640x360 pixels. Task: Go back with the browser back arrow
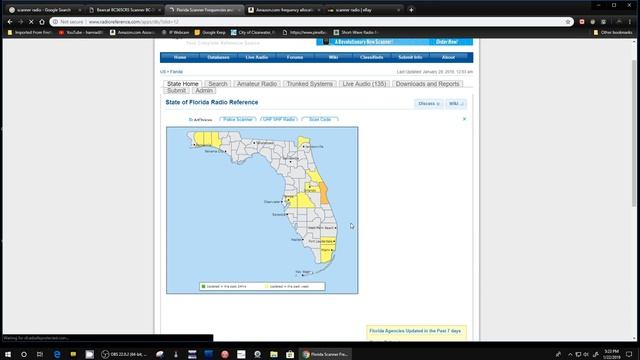point(10,22)
